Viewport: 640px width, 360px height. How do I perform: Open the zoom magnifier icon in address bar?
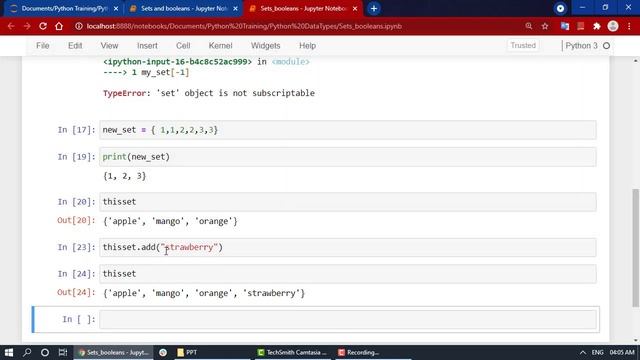pos(529,26)
